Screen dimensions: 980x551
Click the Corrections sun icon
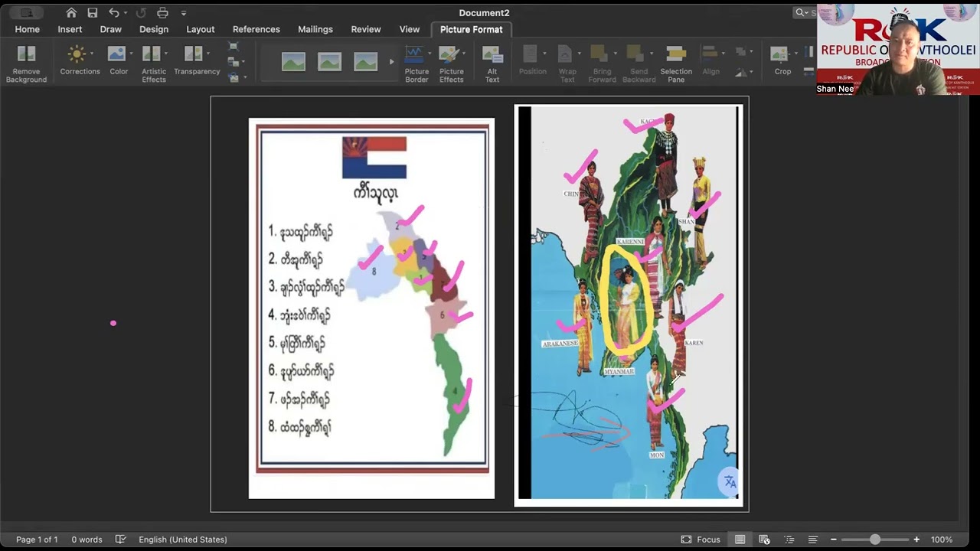point(77,54)
